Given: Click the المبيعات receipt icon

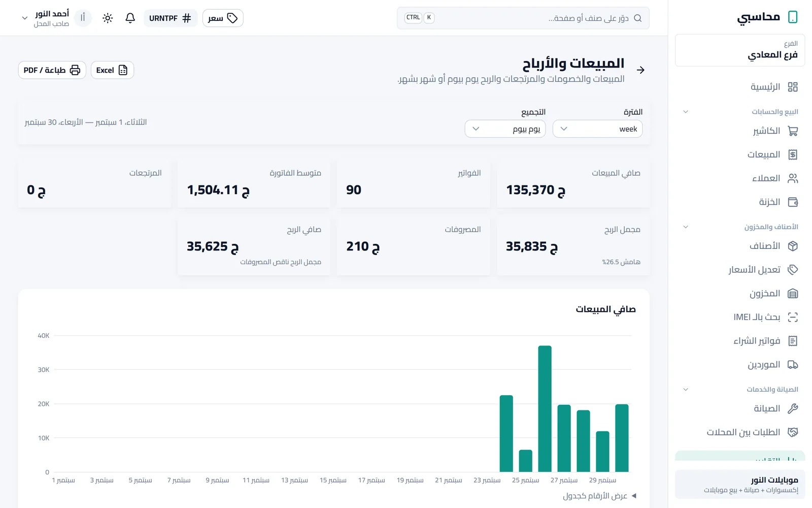Looking at the screenshot, I should [x=793, y=154].
